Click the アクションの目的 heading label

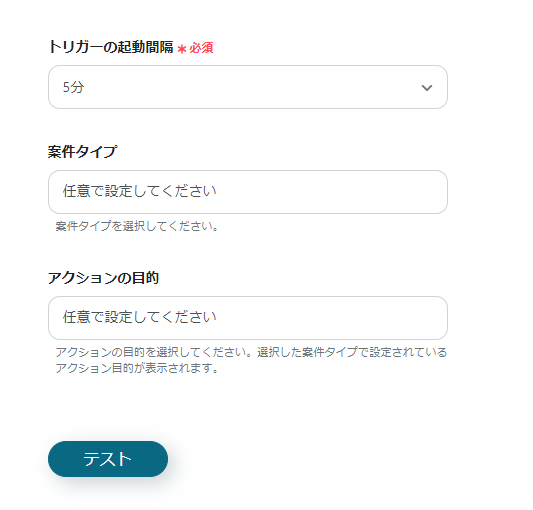click(103, 278)
